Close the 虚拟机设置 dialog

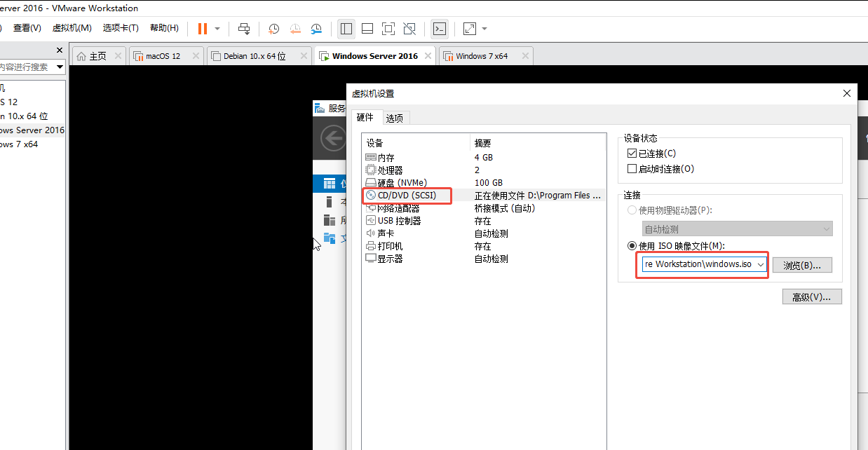[847, 93]
